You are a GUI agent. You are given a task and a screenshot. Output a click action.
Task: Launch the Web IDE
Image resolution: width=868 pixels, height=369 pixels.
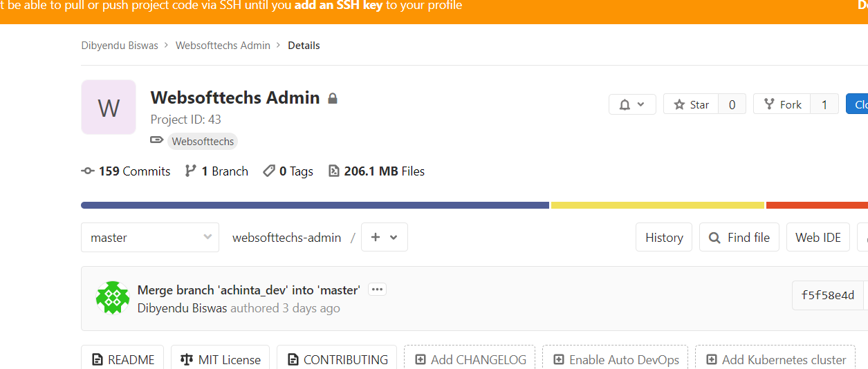pos(818,237)
